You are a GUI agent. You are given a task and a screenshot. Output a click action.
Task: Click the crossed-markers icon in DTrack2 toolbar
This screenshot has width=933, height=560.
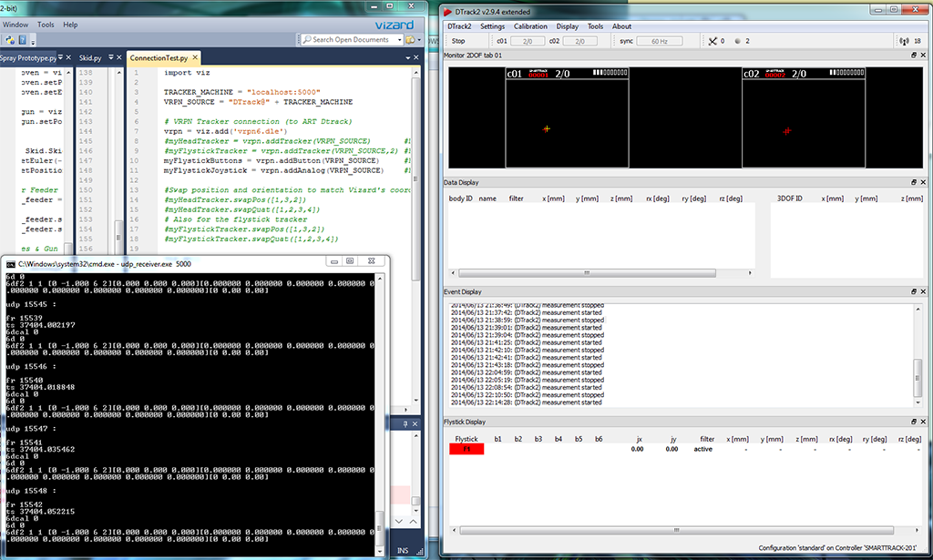click(x=713, y=41)
